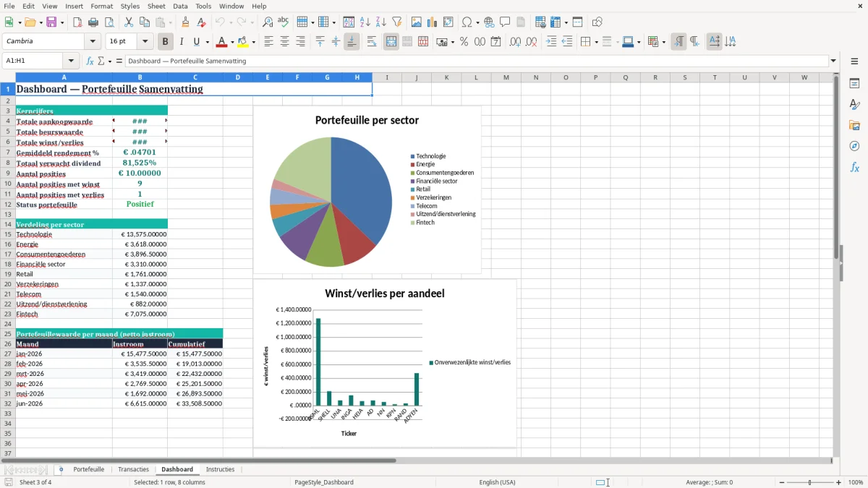Click the Export as PDF icon
868x488 pixels.
[x=77, y=22]
